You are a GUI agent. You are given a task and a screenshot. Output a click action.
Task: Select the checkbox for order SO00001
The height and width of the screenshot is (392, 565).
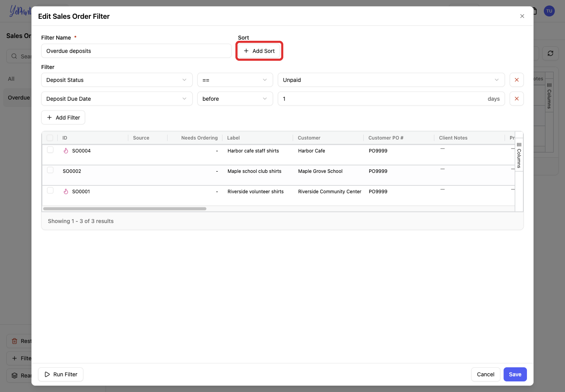click(x=50, y=191)
